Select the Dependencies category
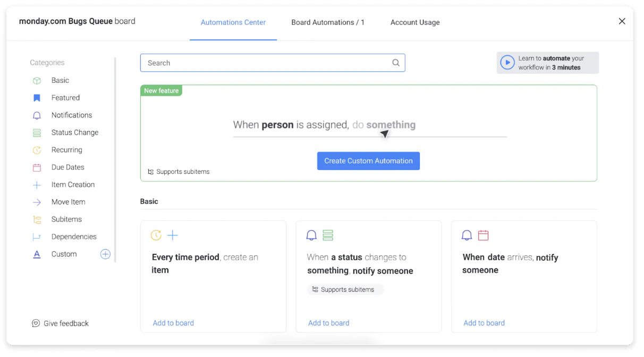The image size is (644, 357). [x=74, y=236]
